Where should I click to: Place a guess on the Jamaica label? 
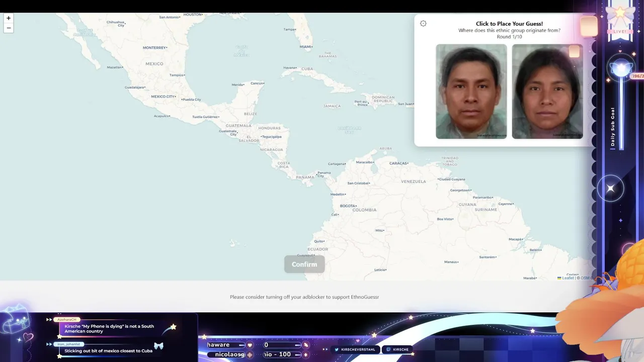[332, 106]
